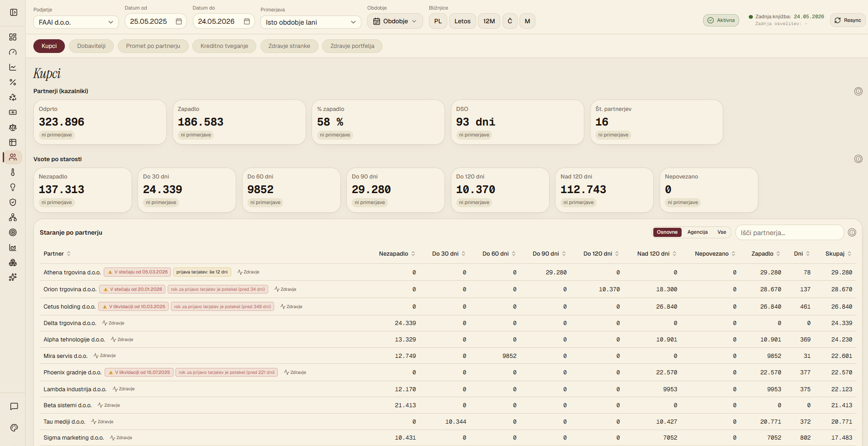Sort table by Skupaj column
Viewport: 868px width, 446px height.
(x=838, y=253)
